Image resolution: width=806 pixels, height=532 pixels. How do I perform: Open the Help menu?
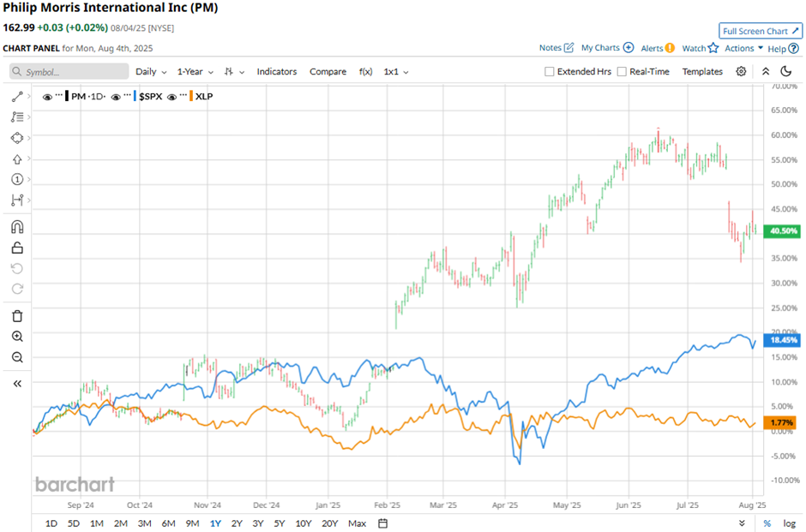pyautogui.click(x=783, y=48)
